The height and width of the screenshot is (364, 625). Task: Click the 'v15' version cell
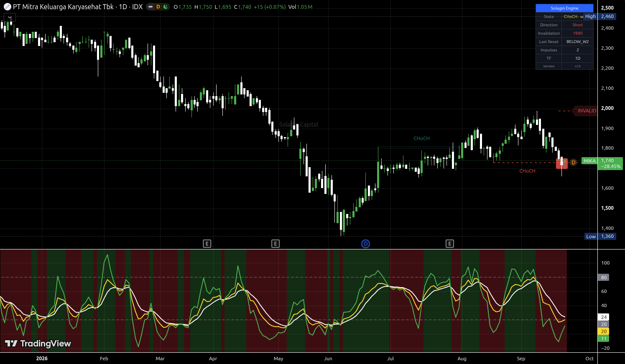pos(577,66)
